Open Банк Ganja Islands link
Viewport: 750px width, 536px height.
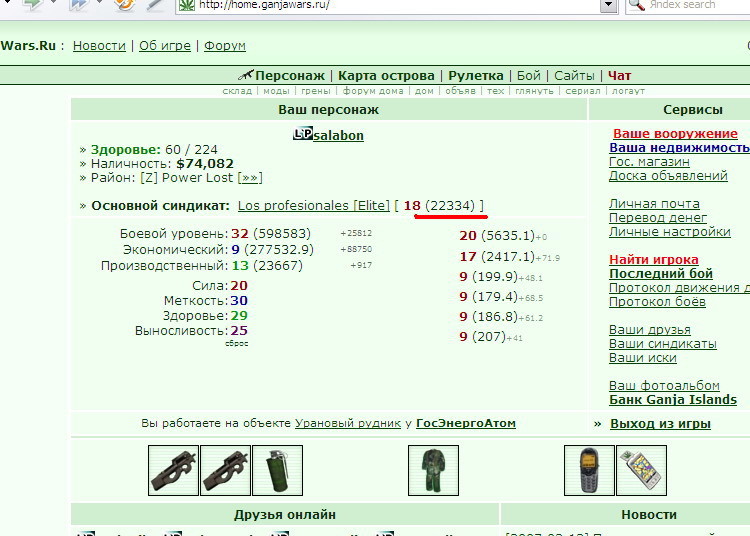coord(673,400)
